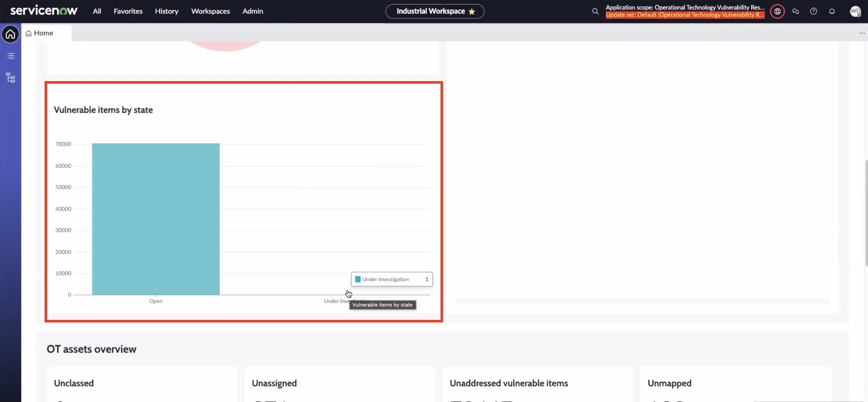Open the list view icon in sidebar
Screen dimensions: 868x402
point(10,56)
